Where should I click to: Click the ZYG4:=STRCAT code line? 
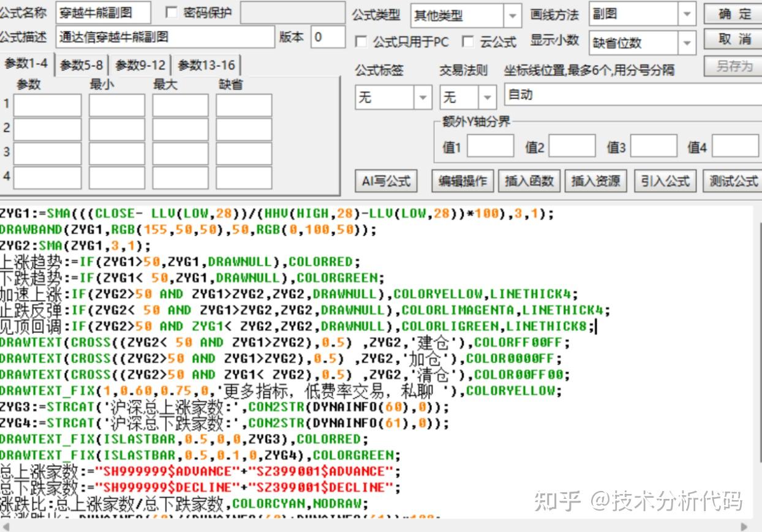pyautogui.click(x=225, y=423)
